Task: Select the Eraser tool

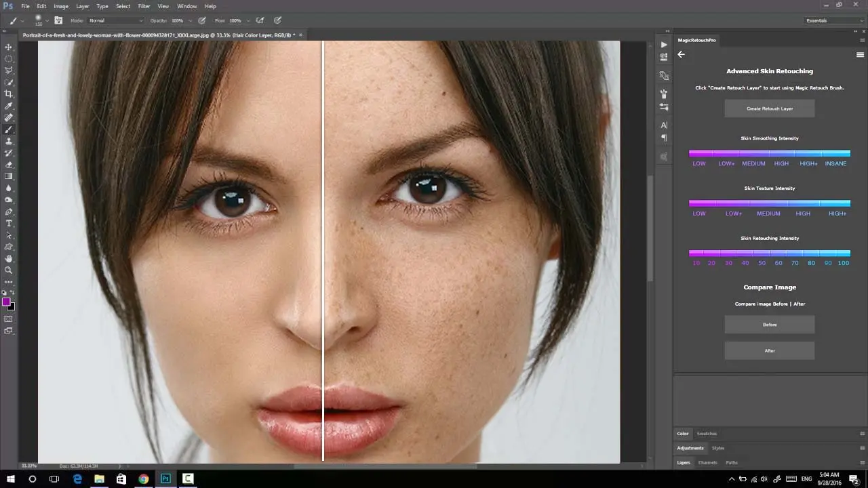Action: point(9,165)
